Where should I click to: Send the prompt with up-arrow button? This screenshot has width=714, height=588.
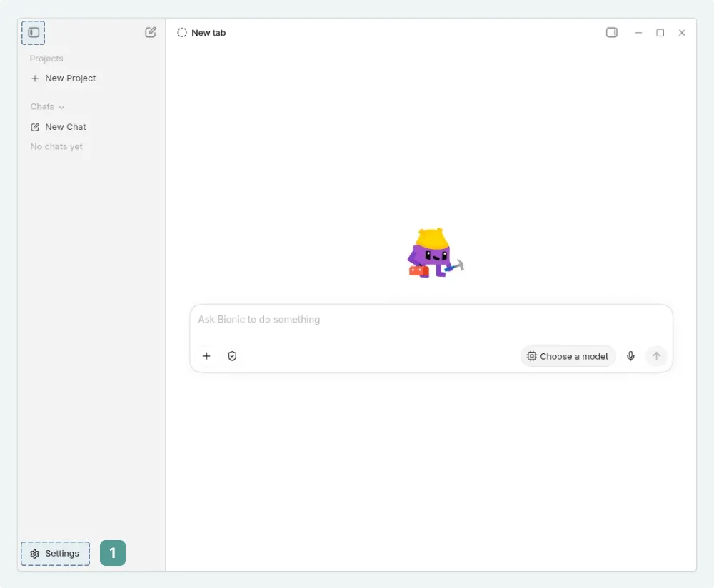(656, 356)
